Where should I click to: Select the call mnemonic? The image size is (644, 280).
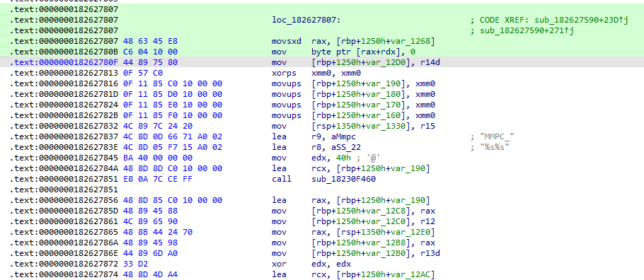point(282,180)
